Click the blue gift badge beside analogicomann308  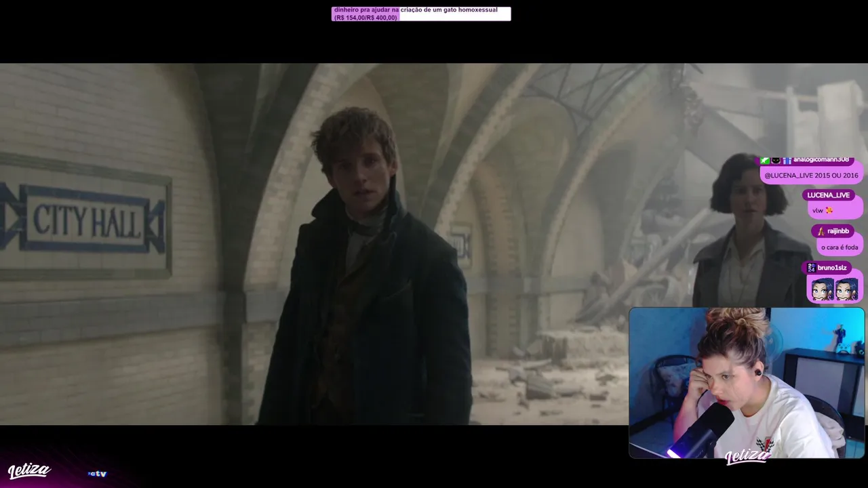point(787,160)
